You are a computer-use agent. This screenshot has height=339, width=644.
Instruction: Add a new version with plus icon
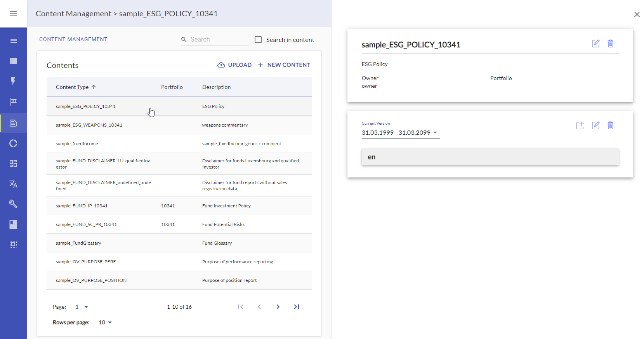click(x=580, y=125)
